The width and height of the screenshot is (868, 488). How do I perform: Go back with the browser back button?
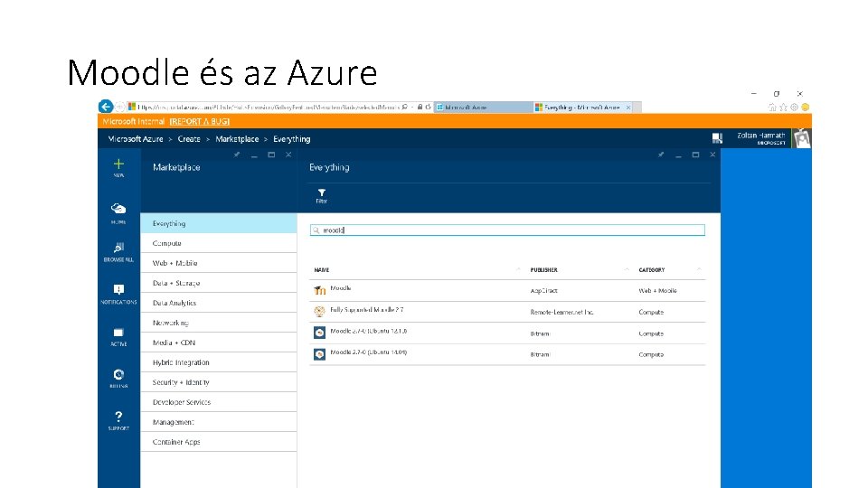[x=106, y=107]
